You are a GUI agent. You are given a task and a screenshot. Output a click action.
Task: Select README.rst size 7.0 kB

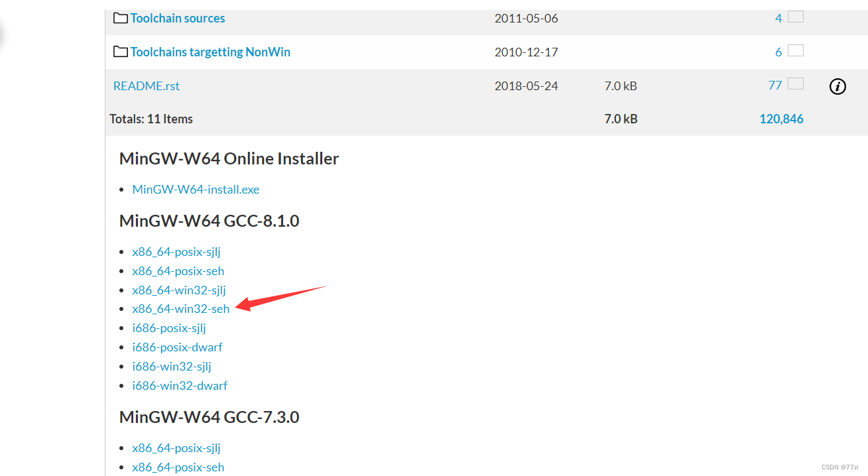pyautogui.click(x=621, y=86)
